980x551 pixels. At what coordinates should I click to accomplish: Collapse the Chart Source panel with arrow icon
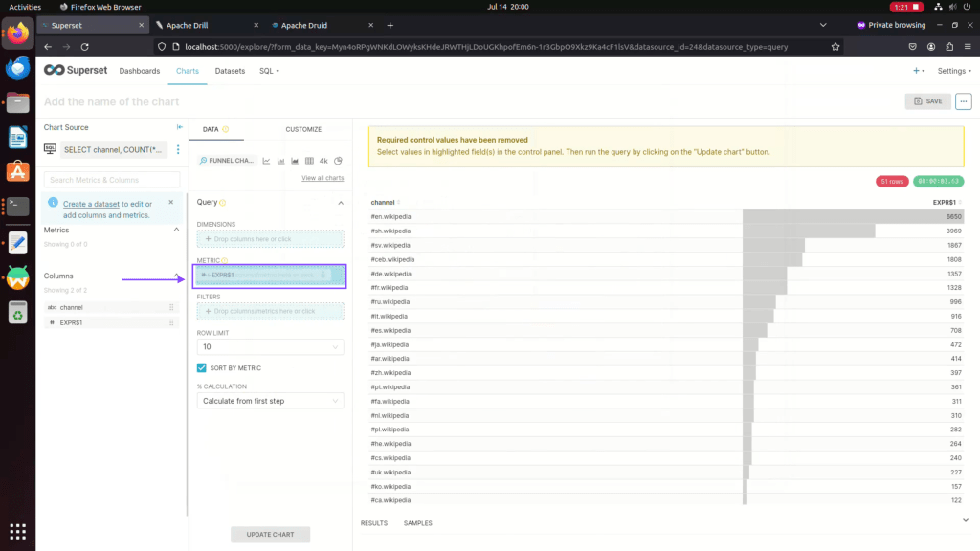coord(179,127)
